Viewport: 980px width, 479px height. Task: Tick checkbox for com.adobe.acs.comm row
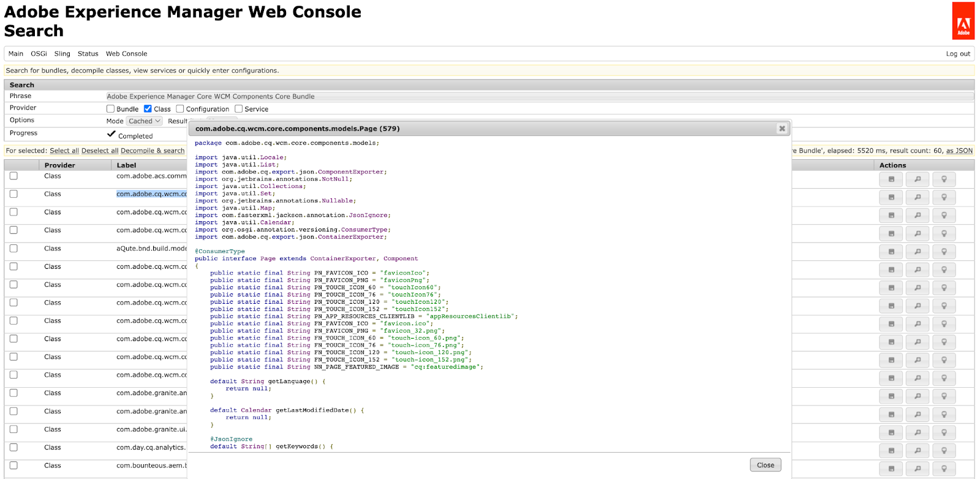coord(13,176)
